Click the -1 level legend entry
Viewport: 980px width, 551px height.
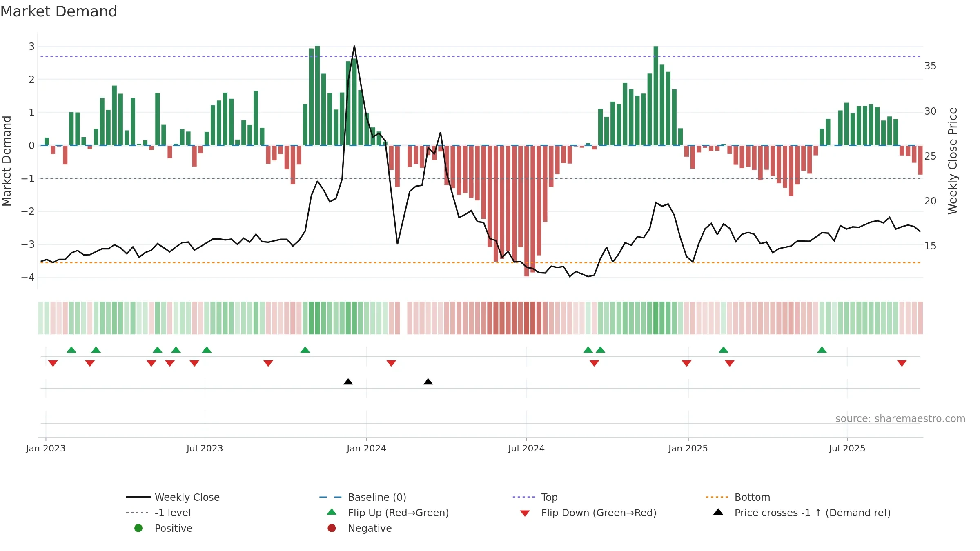(158, 513)
